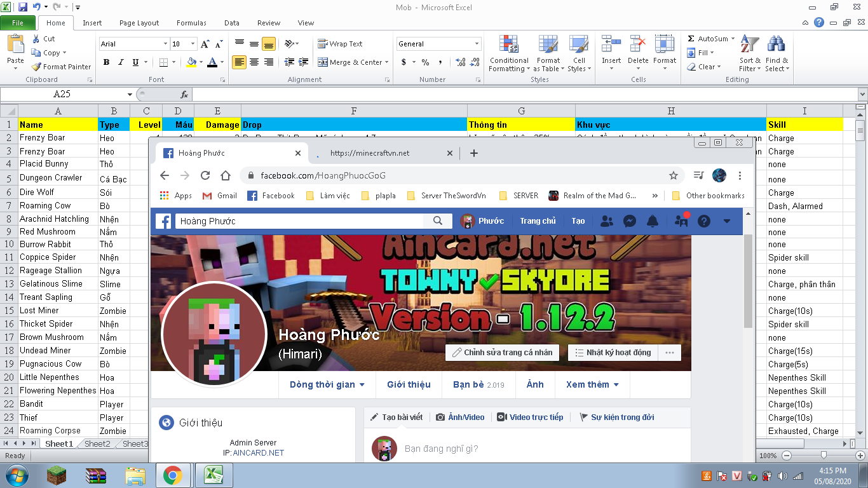Bookmark this page with the star
Image resolution: width=868 pixels, height=488 pixels.
pos(674,175)
